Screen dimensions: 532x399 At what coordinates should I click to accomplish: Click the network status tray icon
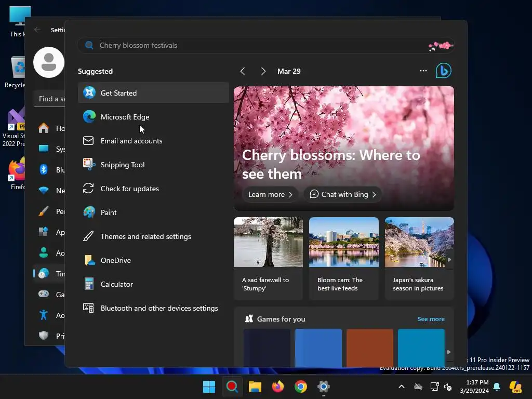(434, 387)
